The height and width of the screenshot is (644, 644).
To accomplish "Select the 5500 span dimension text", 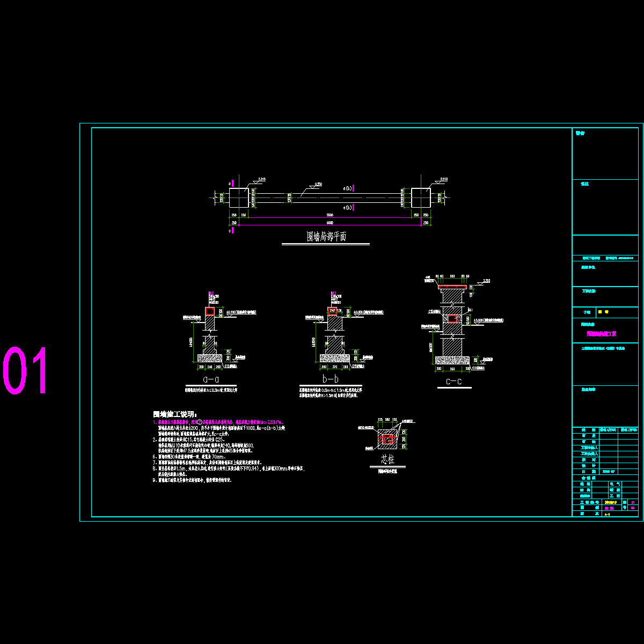I will click(330, 215).
